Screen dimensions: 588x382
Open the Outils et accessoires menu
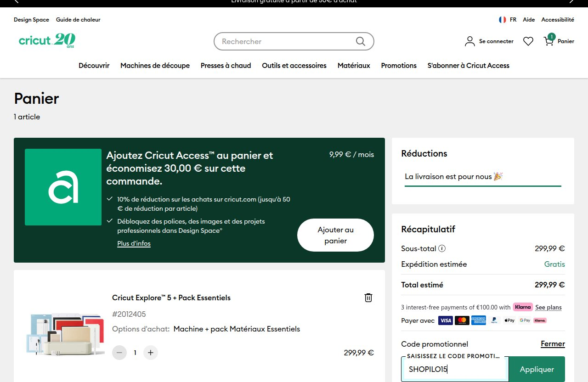click(x=294, y=66)
